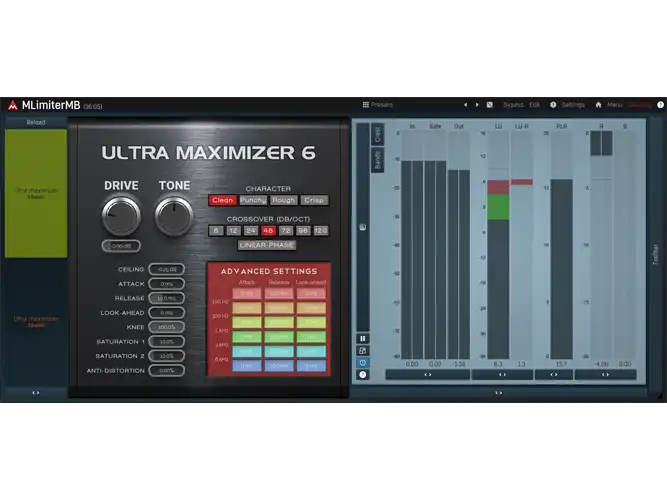The image size is (667, 500).
Task: Set crossover slope to 48 dB/oct
Action: pos(268,231)
